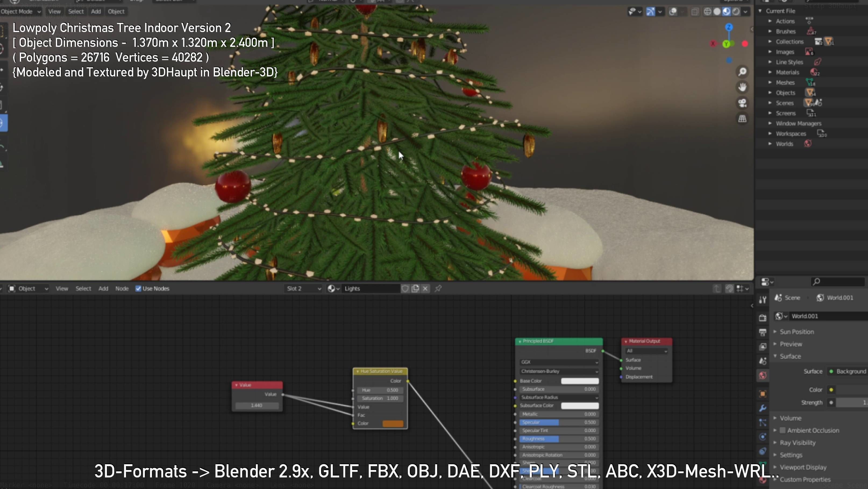868x489 pixels.
Task: Expand Materials in outliner
Action: (770, 72)
